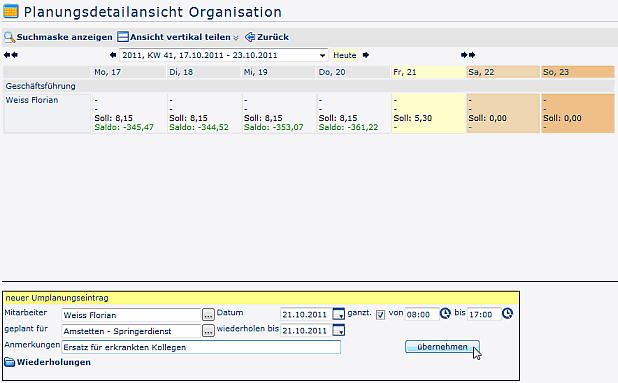Click employee name Weiss Florian in grid
The height and width of the screenshot is (383, 618).
[32, 100]
